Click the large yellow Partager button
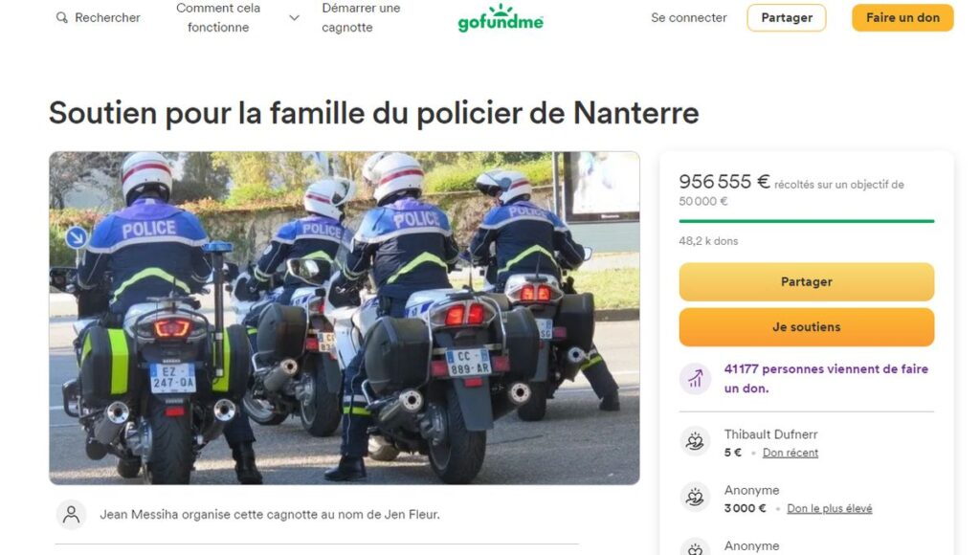 coord(806,282)
